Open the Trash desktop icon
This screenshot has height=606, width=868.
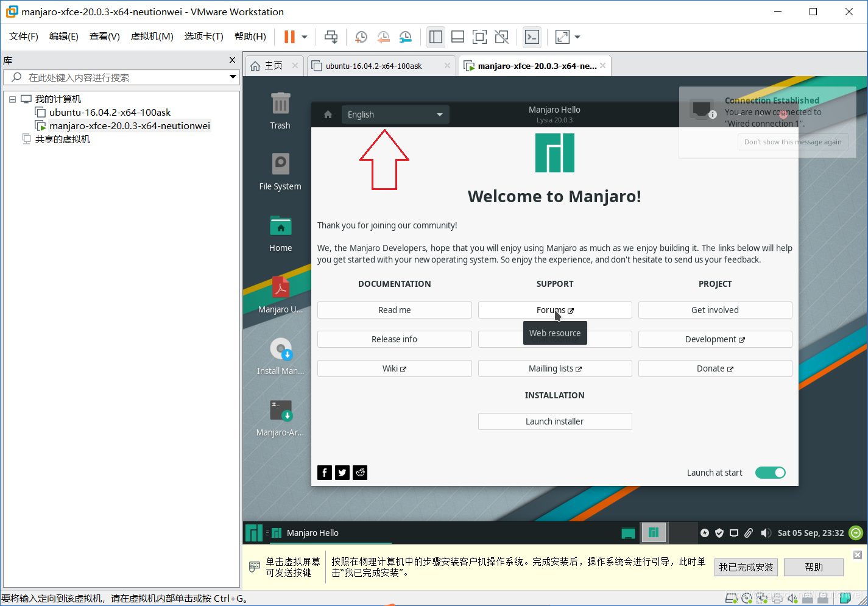point(280,111)
